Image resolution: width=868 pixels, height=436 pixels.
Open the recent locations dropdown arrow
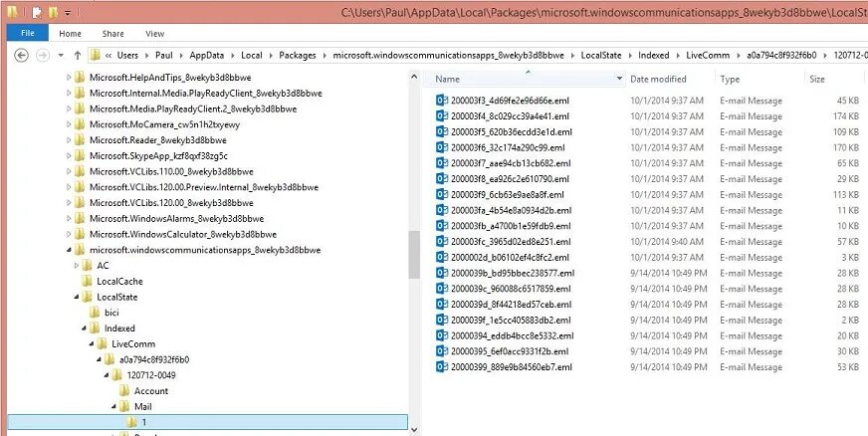pyautogui.click(x=61, y=56)
